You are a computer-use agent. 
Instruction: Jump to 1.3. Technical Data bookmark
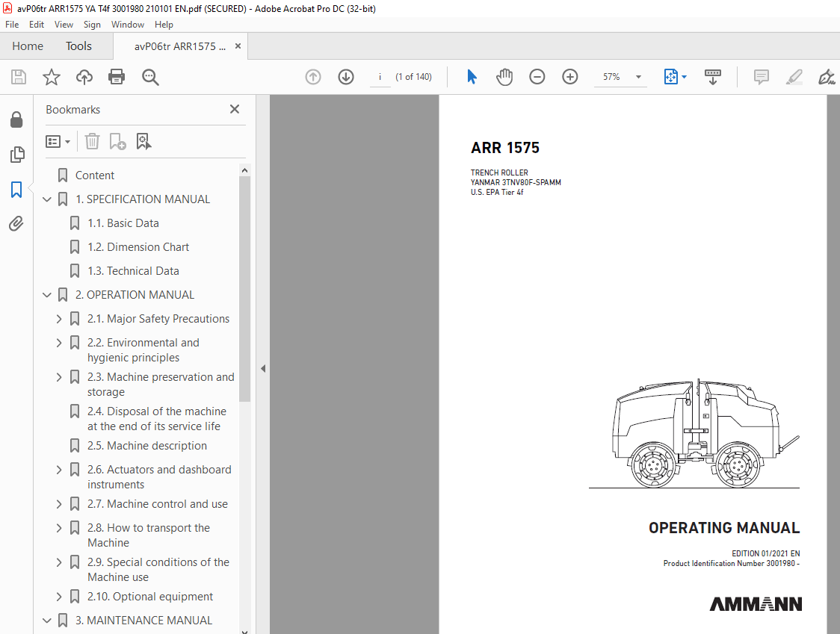(133, 272)
